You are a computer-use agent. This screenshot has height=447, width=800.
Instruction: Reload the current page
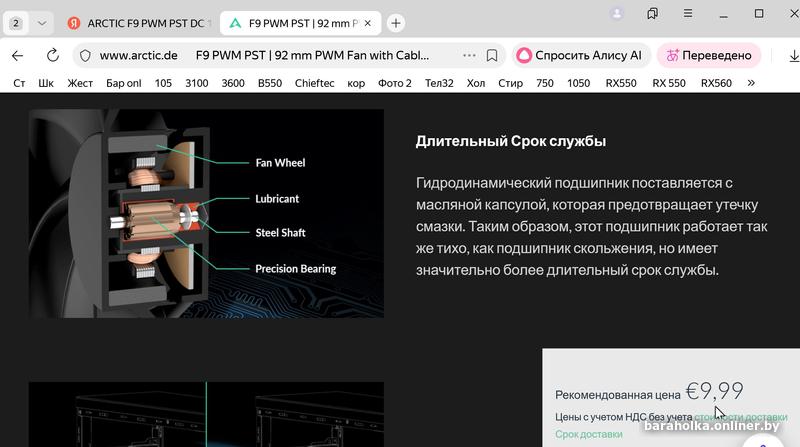click(53, 55)
